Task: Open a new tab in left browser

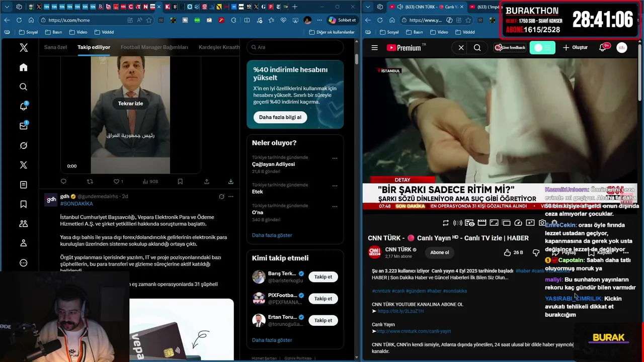Action: point(295,7)
